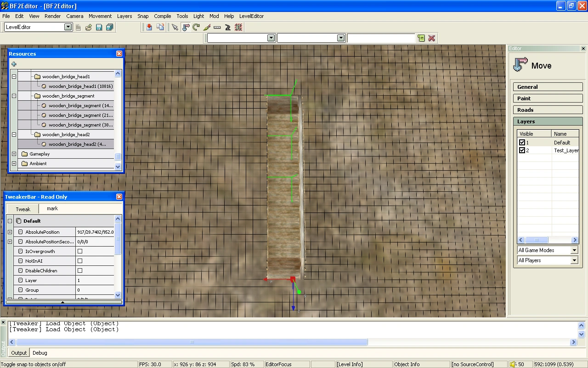The width and height of the screenshot is (588, 368).
Task: Expand the Ambient tree node
Action: (14, 164)
